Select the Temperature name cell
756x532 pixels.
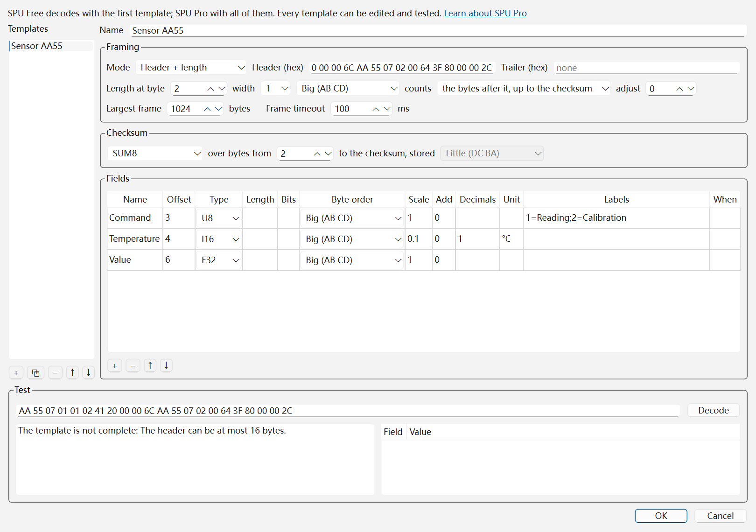pos(135,239)
